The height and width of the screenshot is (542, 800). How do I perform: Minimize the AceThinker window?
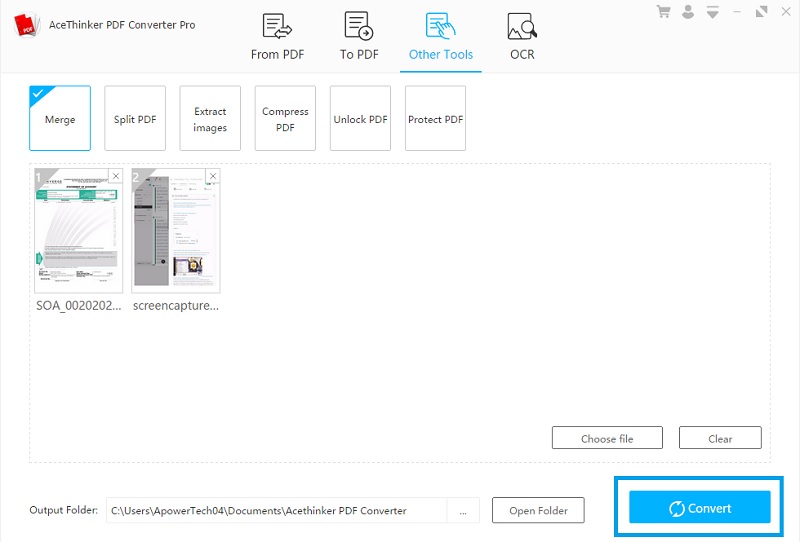tap(737, 11)
